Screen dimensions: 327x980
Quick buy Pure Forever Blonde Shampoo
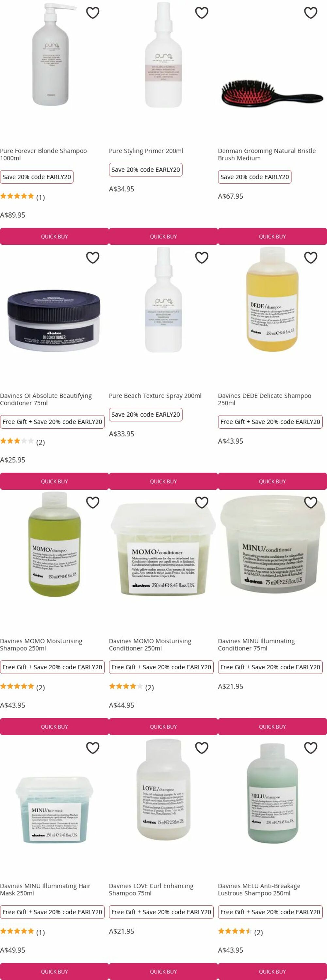(x=54, y=236)
